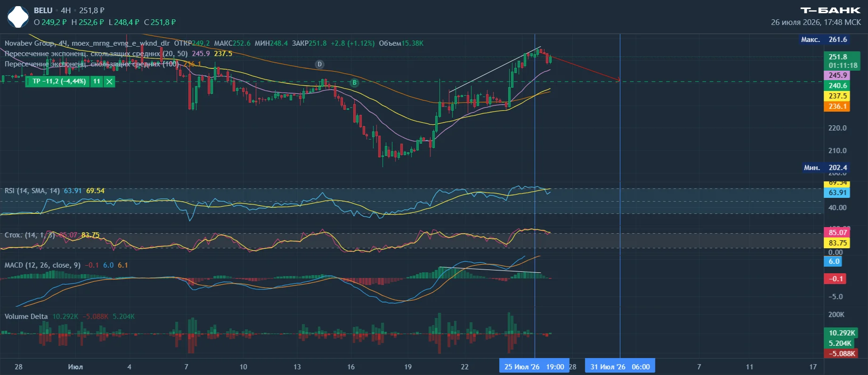Cancel the TP order with its X button
868x375 pixels.
click(109, 82)
